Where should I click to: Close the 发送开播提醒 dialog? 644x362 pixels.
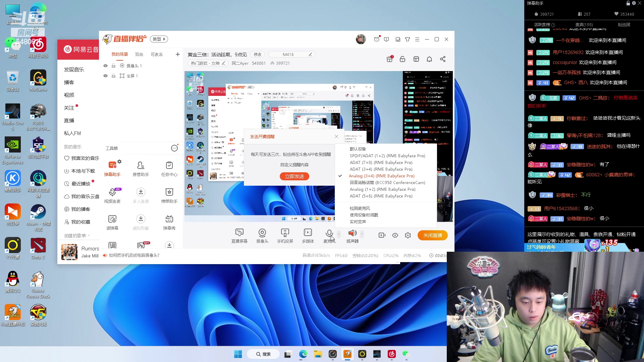[x=336, y=136]
